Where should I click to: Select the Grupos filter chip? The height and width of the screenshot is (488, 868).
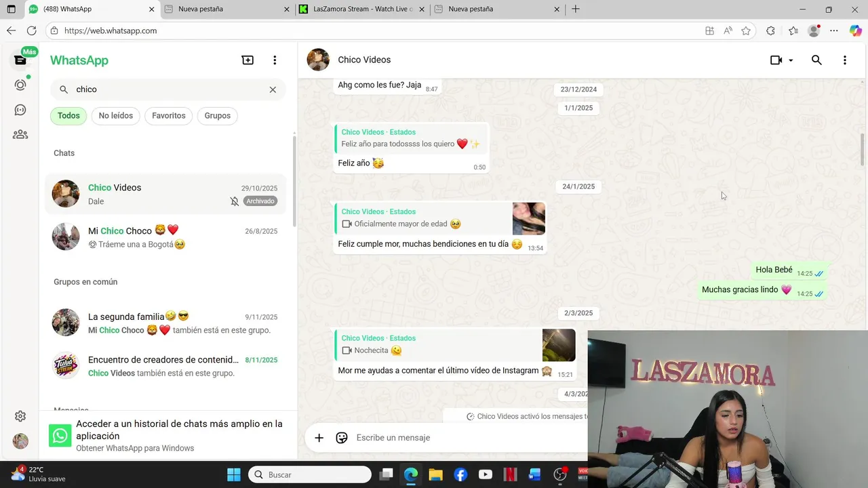click(218, 116)
